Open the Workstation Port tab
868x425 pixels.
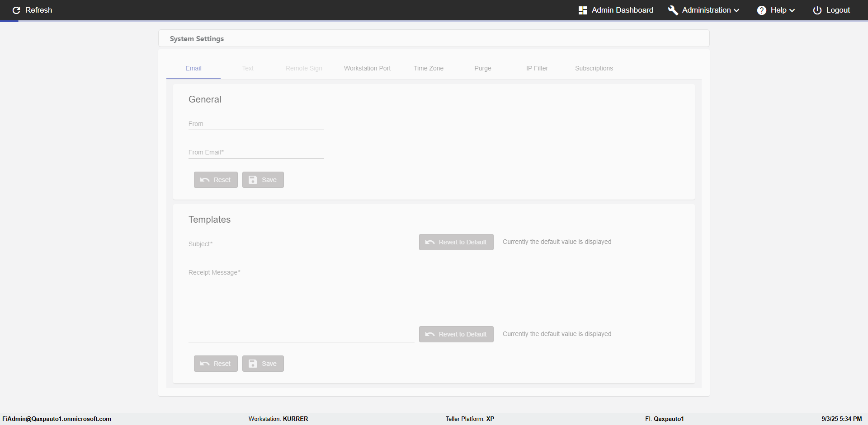(x=367, y=68)
